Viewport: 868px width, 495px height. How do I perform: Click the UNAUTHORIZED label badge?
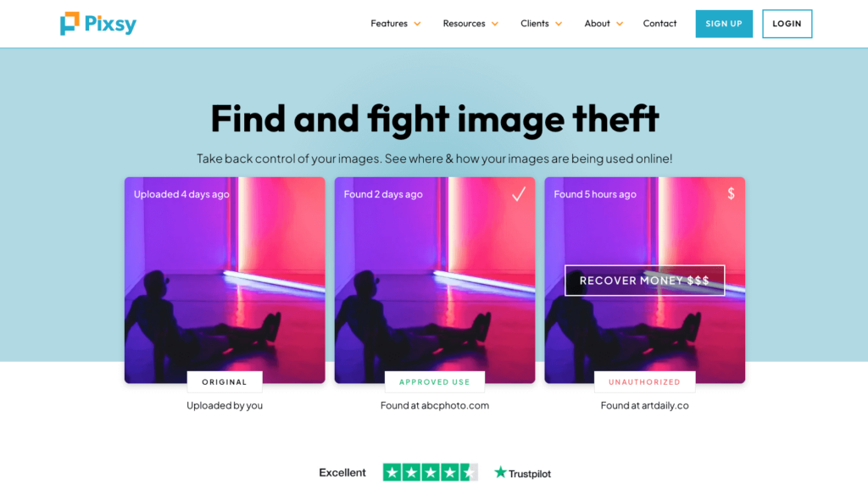(x=644, y=382)
